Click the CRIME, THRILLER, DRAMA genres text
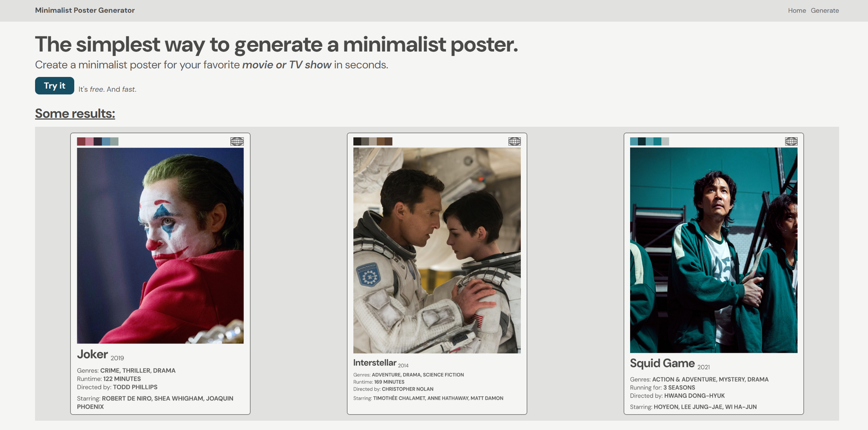Screen dimensions: 868x430 [138, 371]
